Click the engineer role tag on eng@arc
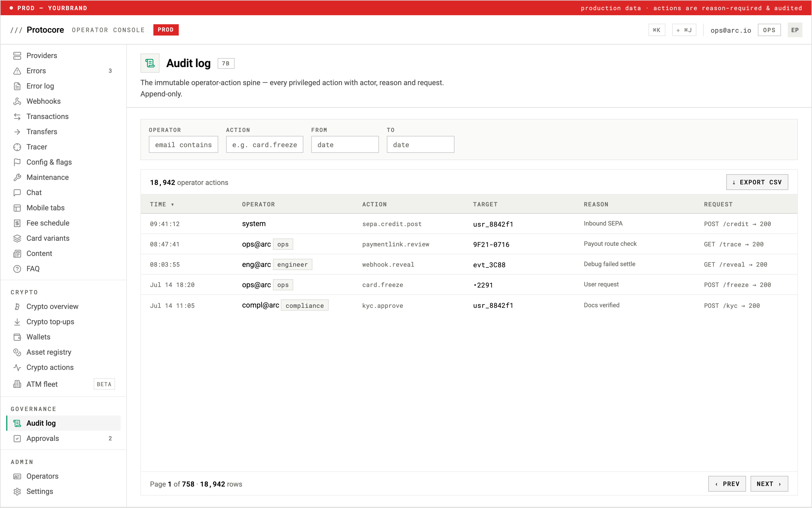This screenshot has height=508, width=812. [x=292, y=264]
